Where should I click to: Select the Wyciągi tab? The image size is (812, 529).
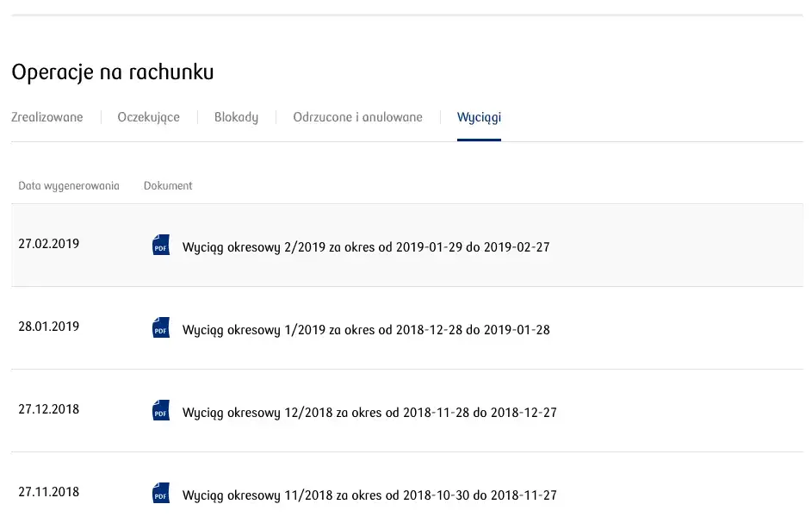[x=479, y=117]
